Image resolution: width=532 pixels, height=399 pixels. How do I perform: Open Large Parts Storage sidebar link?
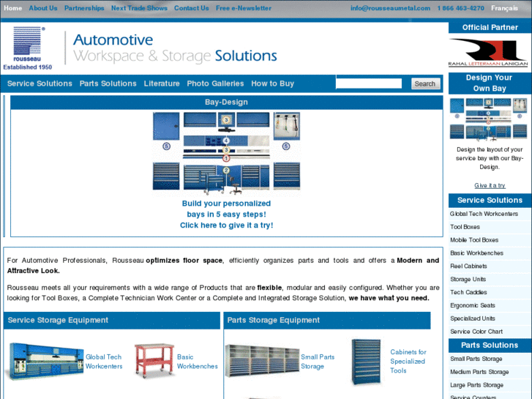tap(476, 385)
